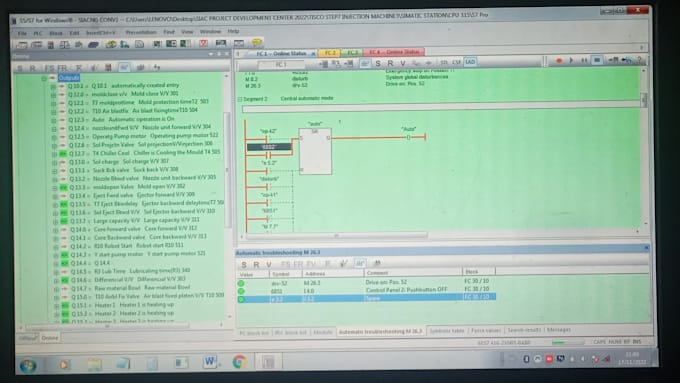Open the Find menu

click(169, 32)
